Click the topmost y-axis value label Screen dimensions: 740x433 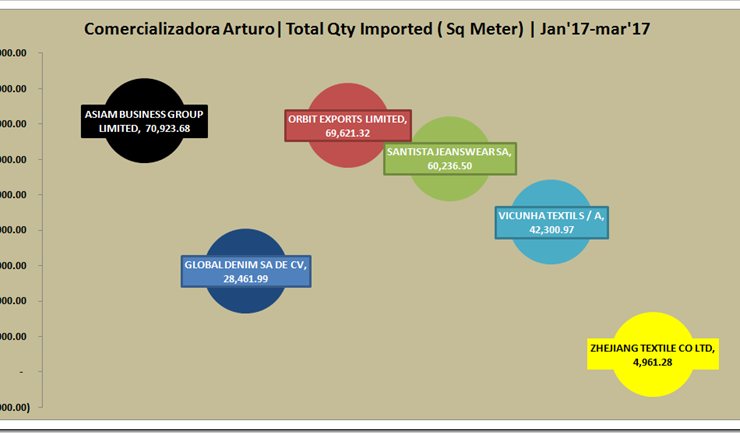point(14,53)
